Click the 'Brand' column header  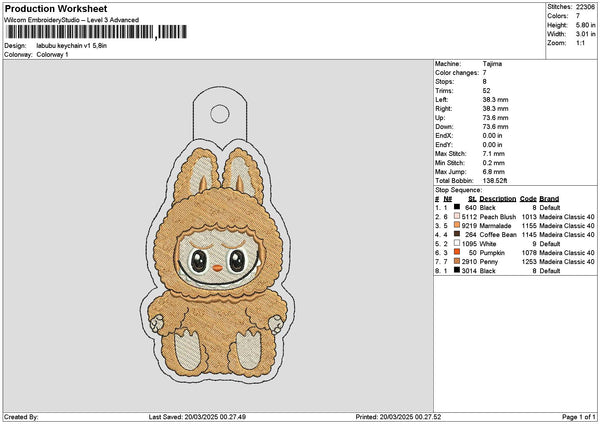[x=549, y=199]
